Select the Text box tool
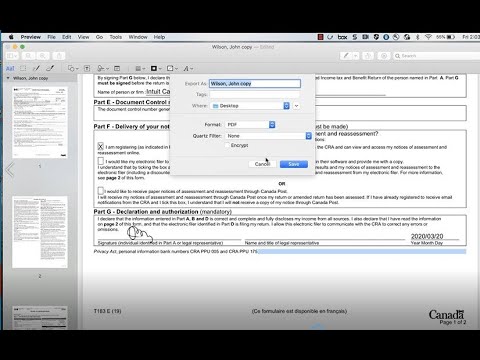 pos(87,68)
